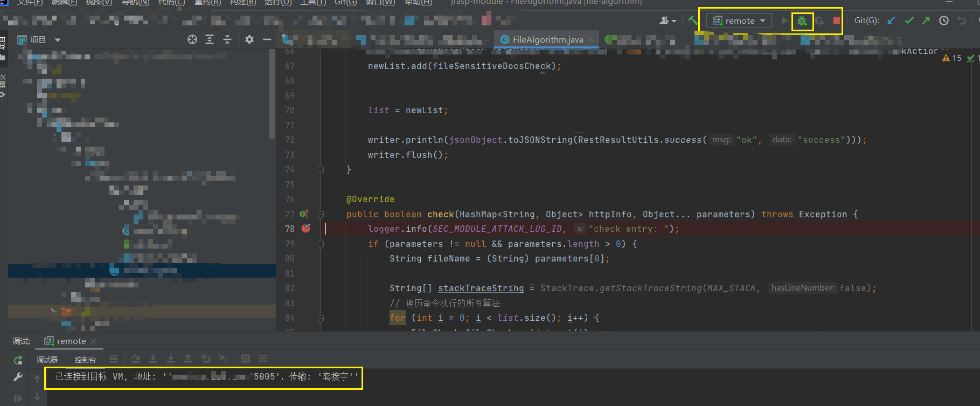Open evaluate expression calculator icon
The height and width of the screenshot is (406, 980).
[246, 359]
